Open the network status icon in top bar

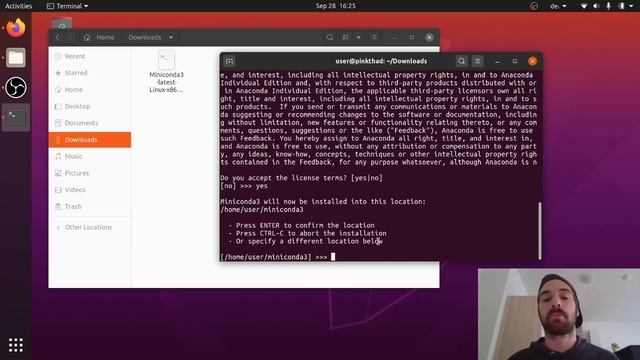(x=584, y=6)
